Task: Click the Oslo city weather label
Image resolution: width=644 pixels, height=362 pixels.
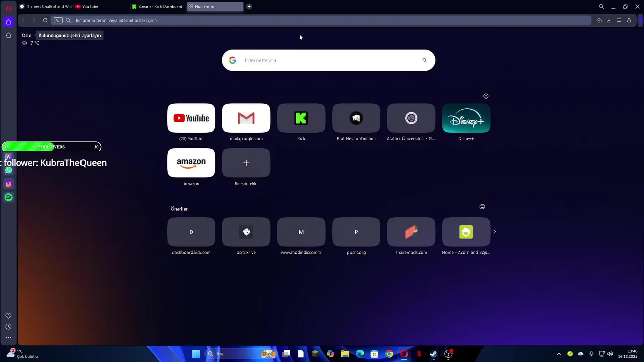Action: pyautogui.click(x=26, y=35)
